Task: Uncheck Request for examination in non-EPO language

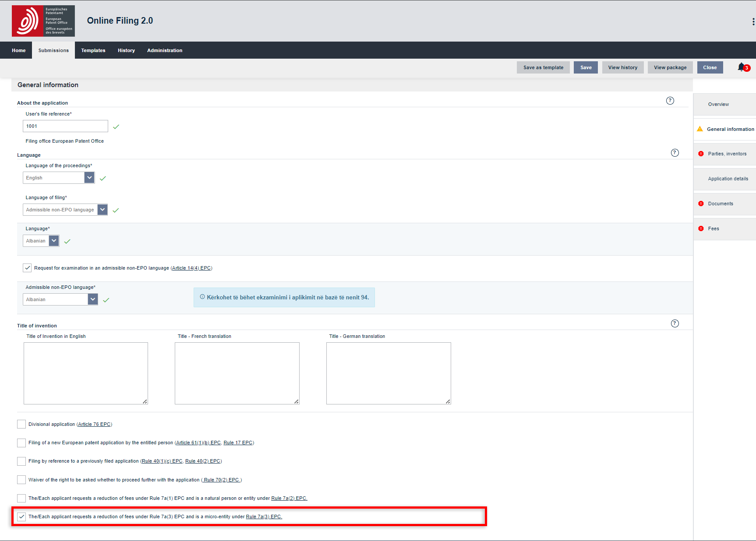Action: pyautogui.click(x=27, y=268)
